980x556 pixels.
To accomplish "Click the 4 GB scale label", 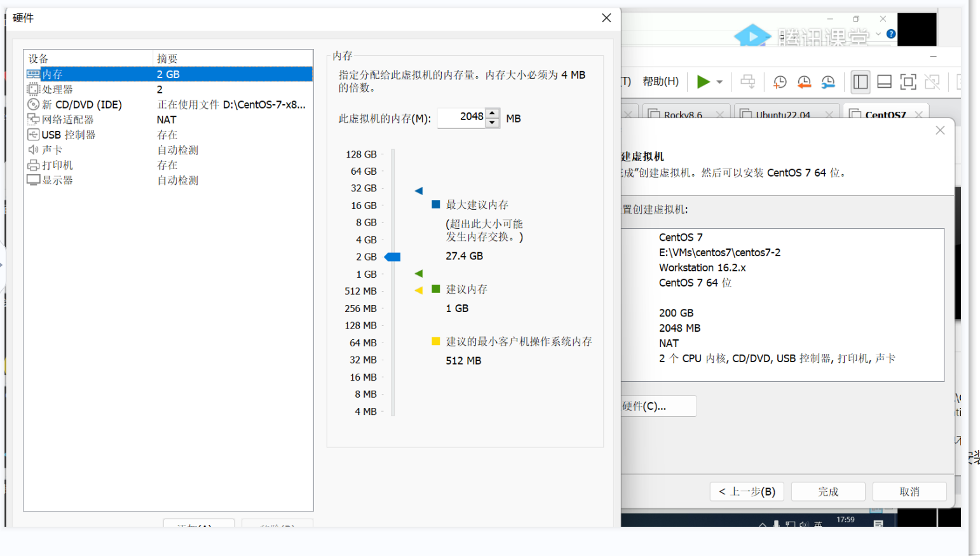I will tap(366, 240).
